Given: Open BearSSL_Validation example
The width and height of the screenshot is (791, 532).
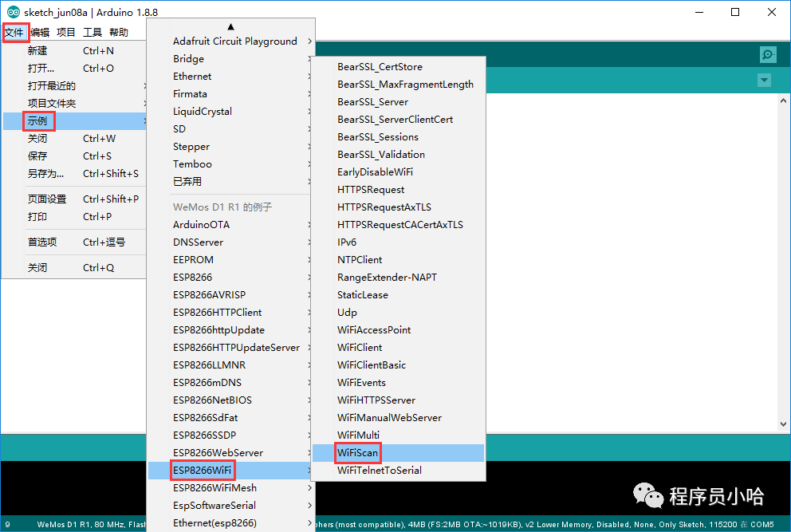Looking at the screenshot, I should (x=381, y=155).
